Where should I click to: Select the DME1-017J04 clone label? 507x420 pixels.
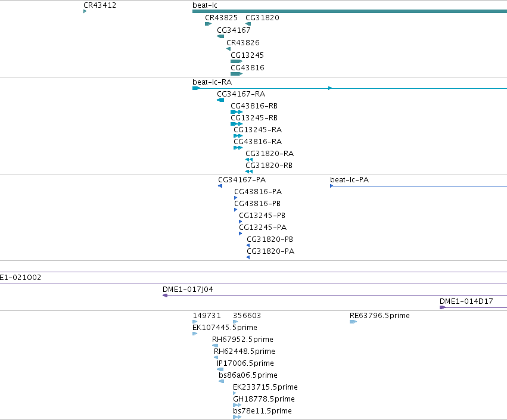click(x=188, y=290)
